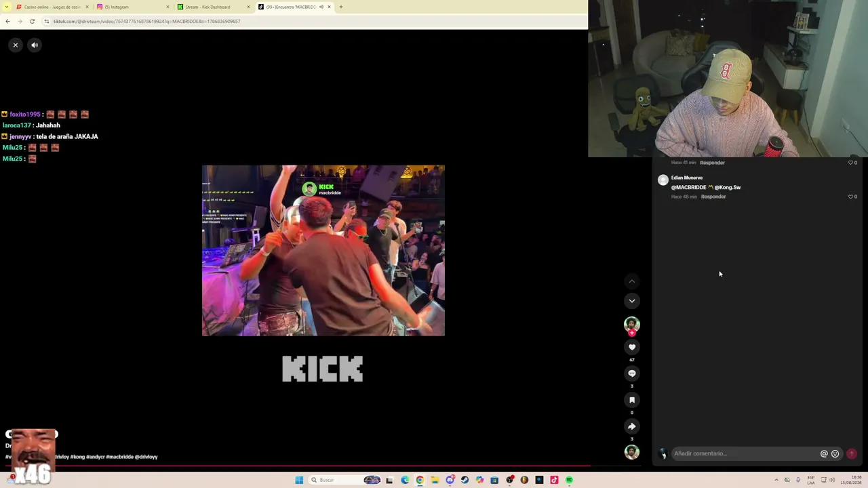Select the tiktok.com address bar URL

(146, 21)
